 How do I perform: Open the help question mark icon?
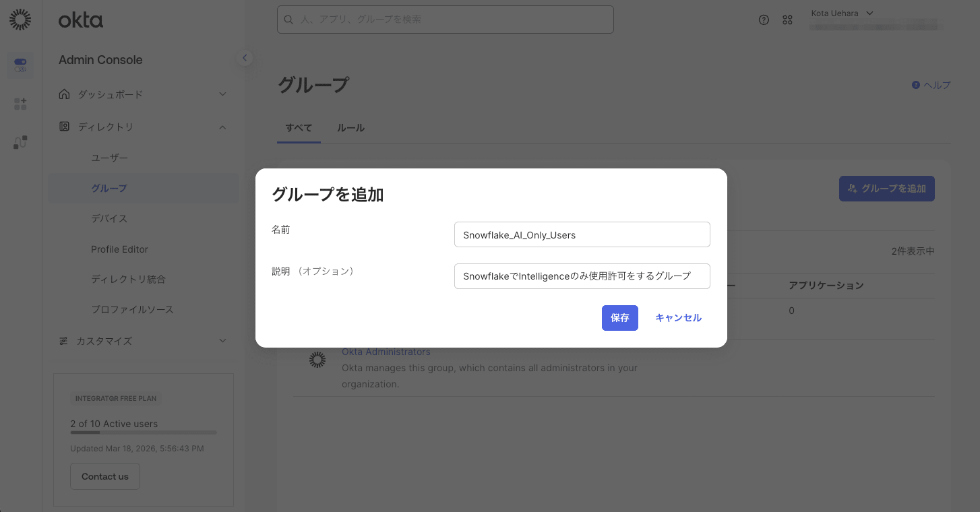(764, 20)
